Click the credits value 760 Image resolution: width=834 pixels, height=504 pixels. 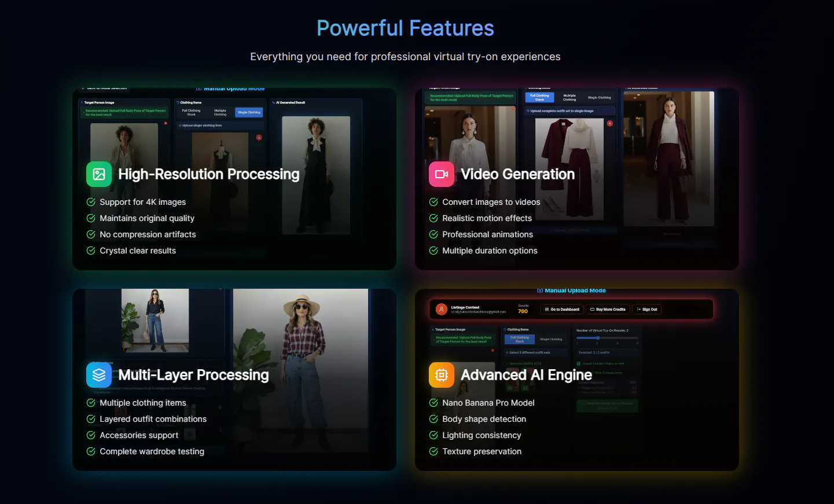tap(523, 311)
